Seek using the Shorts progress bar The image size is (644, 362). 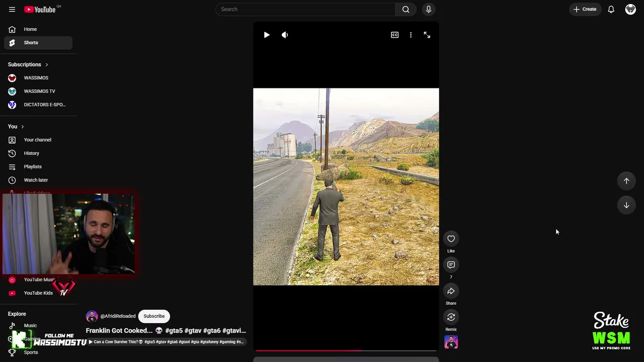click(346, 350)
